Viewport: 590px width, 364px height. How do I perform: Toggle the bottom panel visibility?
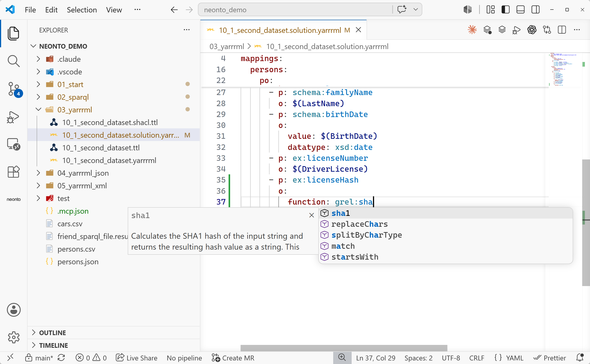(x=520, y=10)
